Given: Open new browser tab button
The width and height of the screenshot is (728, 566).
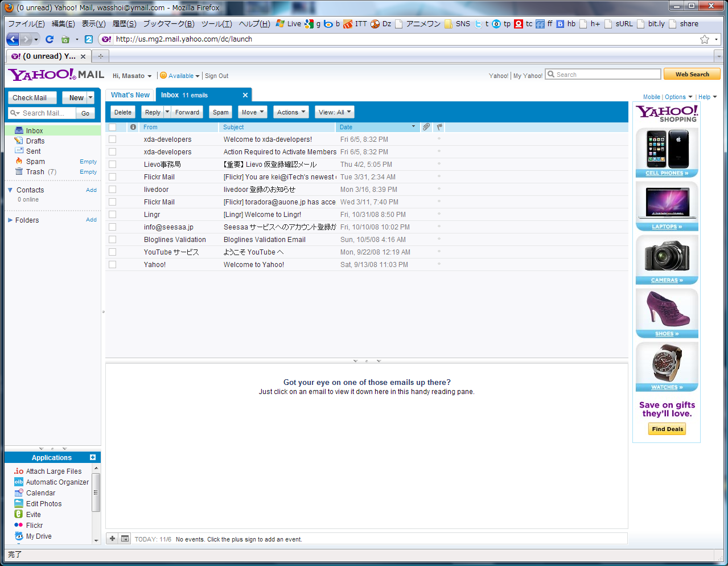Looking at the screenshot, I should [x=101, y=56].
